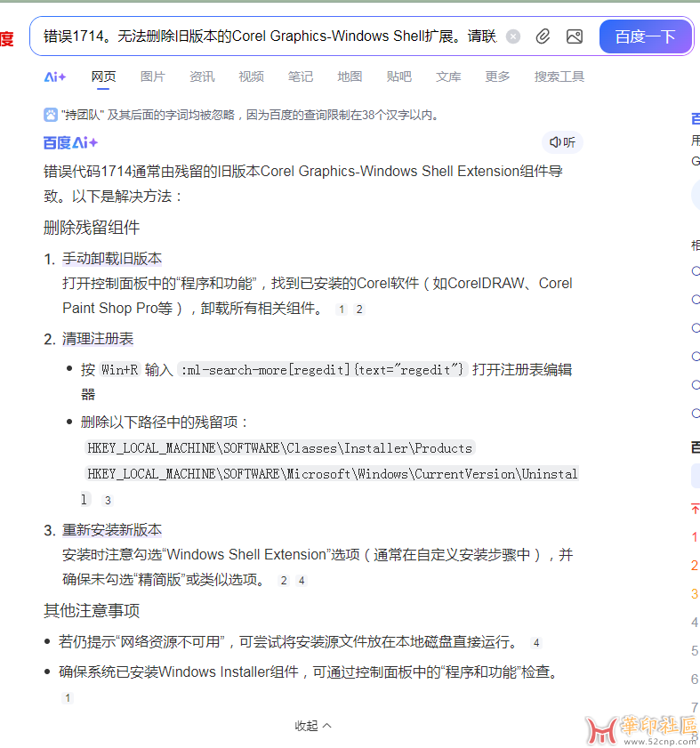Click the regedit search-more inline text
The width and height of the screenshot is (700, 748).
tap(322, 370)
